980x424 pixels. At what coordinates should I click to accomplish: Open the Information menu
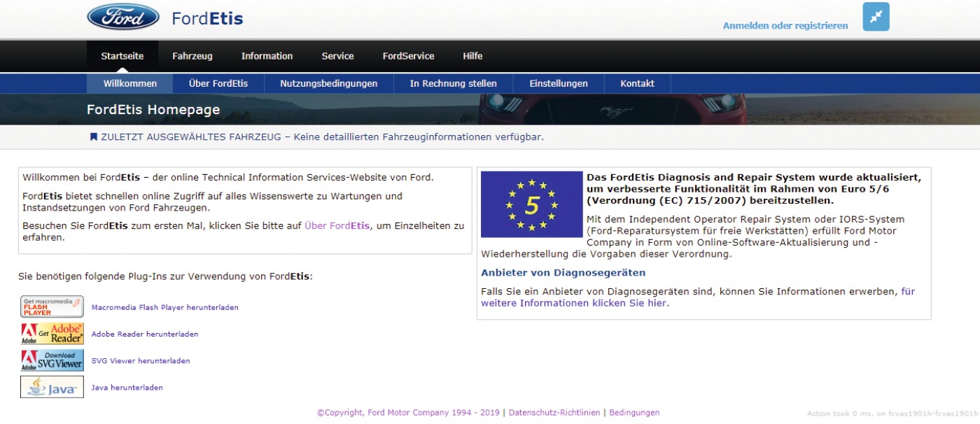click(267, 56)
